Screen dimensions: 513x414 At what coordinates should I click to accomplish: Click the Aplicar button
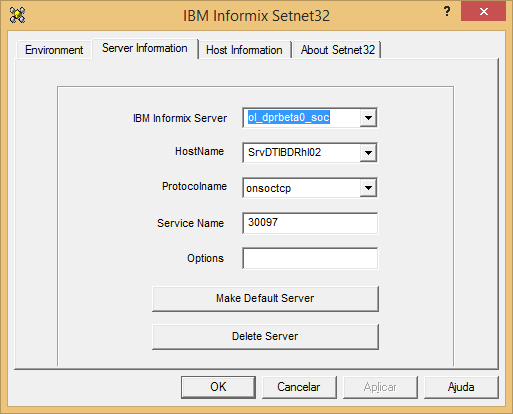pyautogui.click(x=380, y=387)
